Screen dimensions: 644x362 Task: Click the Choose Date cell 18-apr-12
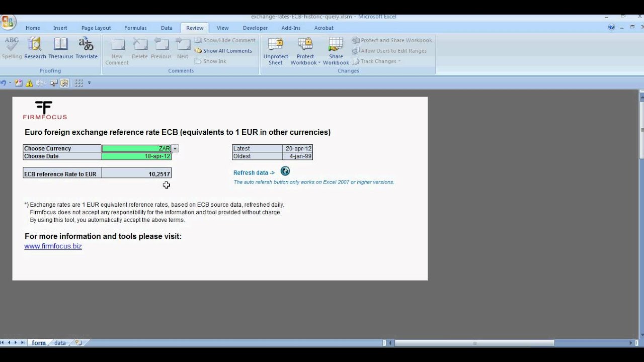tap(136, 156)
